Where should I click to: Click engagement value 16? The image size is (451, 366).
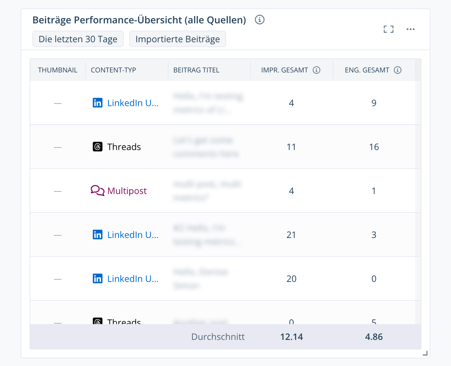pyautogui.click(x=374, y=147)
